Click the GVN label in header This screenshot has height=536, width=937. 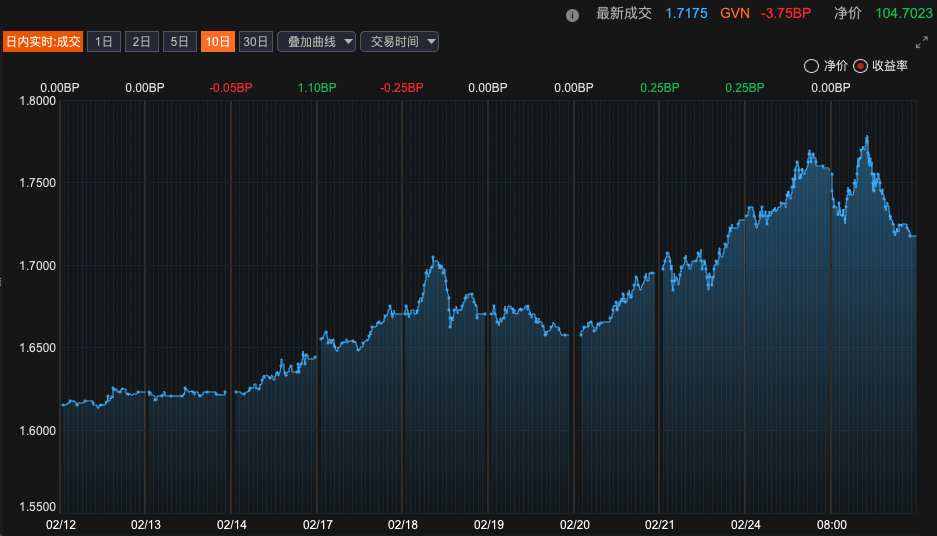click(x=734, y=14)
